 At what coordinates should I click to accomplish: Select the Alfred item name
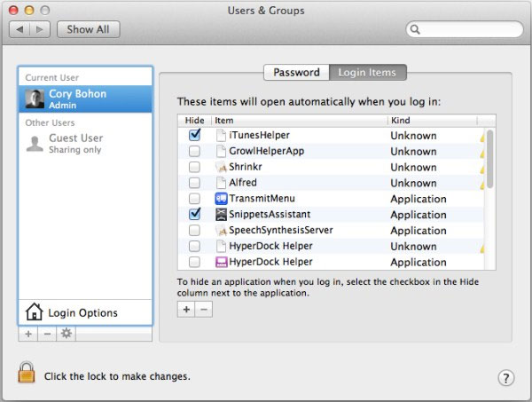[x=243, y=183]
